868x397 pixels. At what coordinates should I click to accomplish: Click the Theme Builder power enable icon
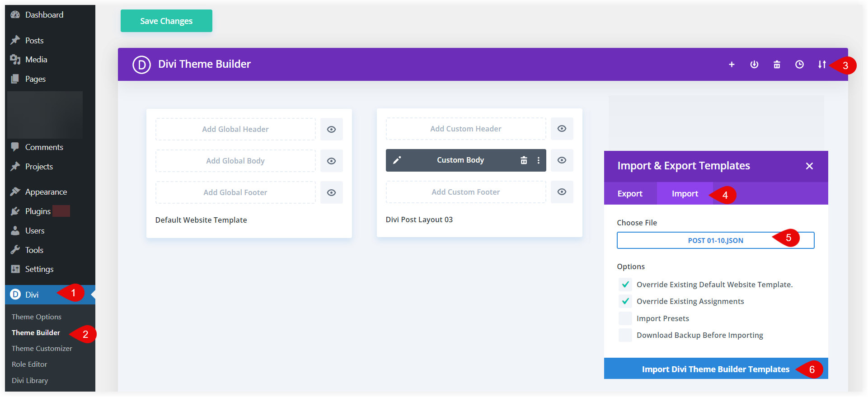tap(754, 65)
